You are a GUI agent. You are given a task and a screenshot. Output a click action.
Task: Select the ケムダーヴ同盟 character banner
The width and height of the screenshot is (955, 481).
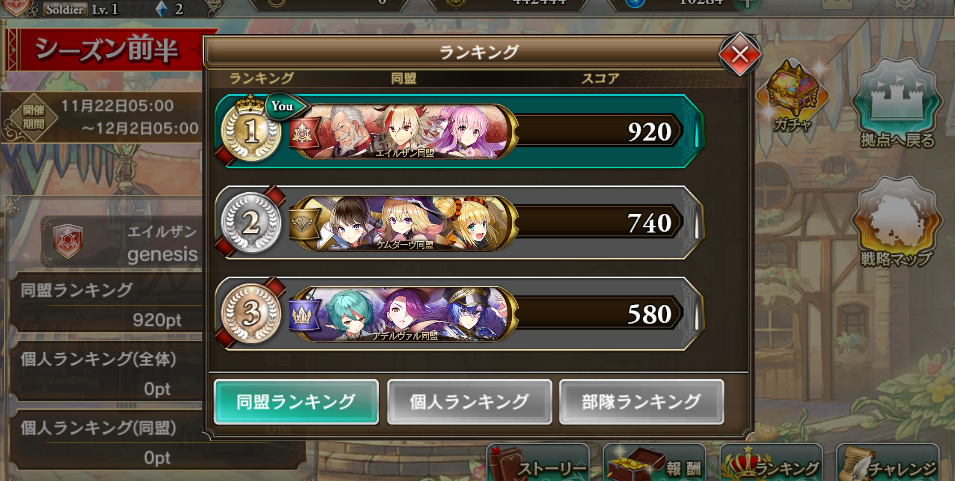(x=405, y=223)
